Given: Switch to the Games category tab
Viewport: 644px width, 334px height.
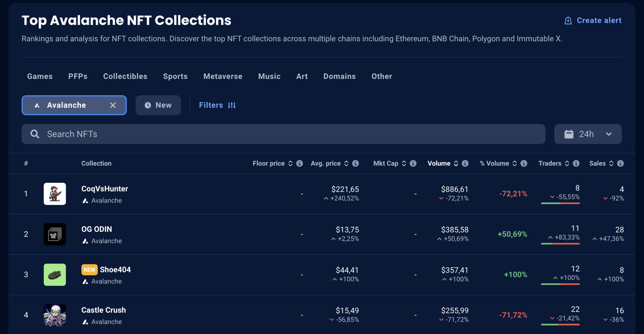Looking at the screenshot, I should point(40,76).
